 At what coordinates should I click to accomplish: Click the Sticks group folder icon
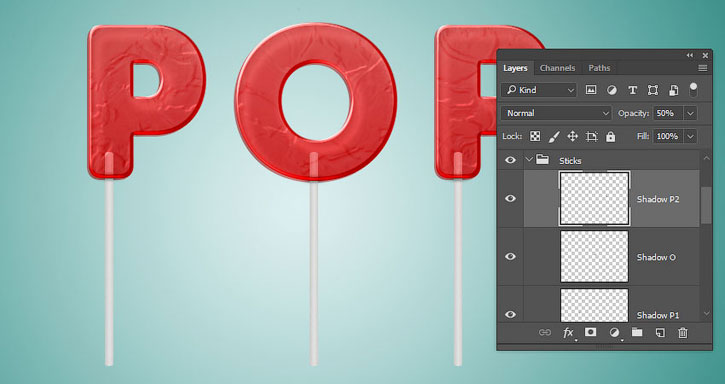click(542, 160)
